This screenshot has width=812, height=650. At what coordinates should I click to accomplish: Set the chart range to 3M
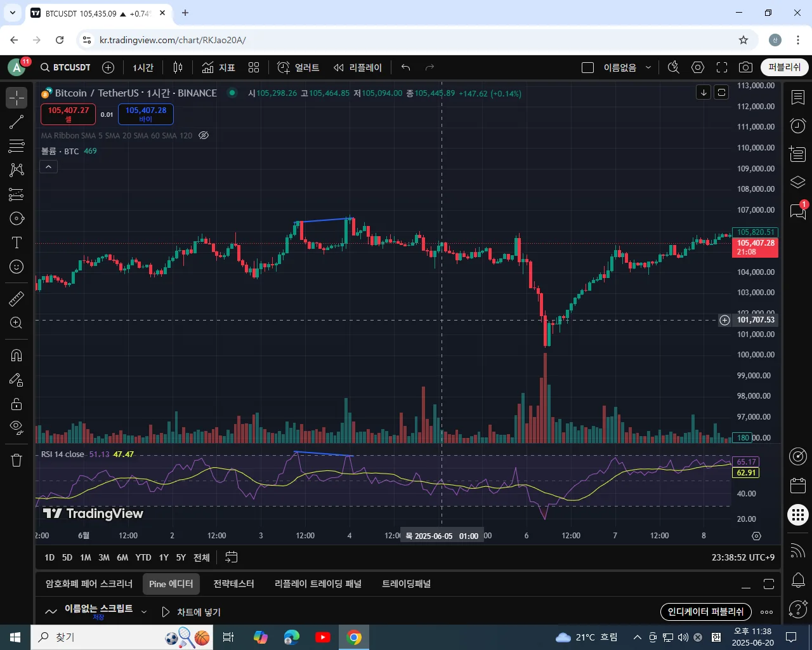pos(104,557)
